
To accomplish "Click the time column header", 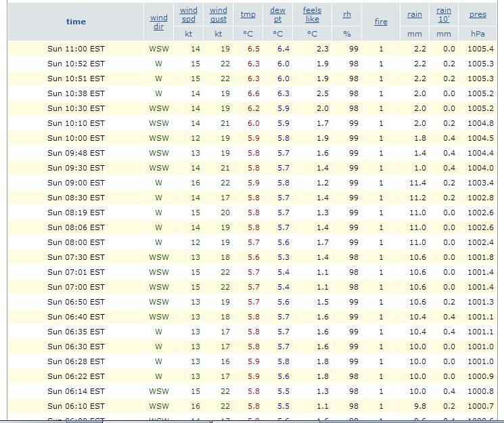I will click(x=76, y=22).
